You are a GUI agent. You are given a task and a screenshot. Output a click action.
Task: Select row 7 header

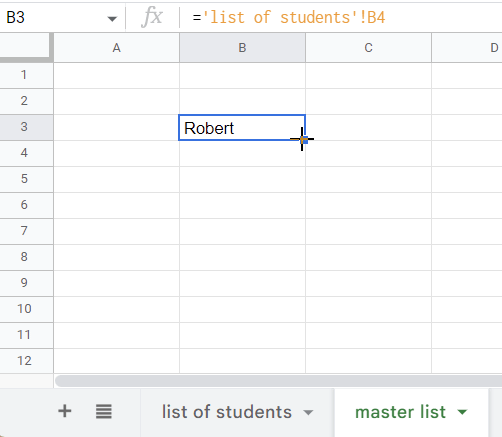(26, 231)
